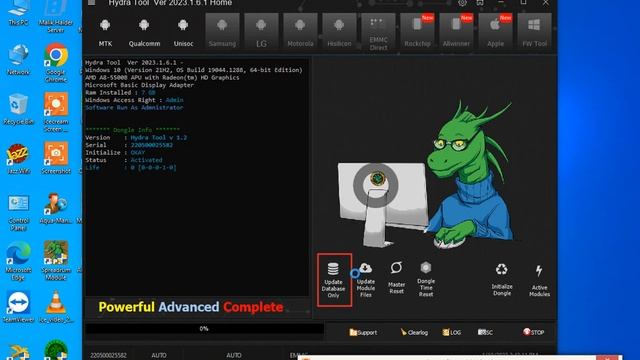Click the 'Activated' status value in log
Screen dimensions: 640x360
pos(146,160)
